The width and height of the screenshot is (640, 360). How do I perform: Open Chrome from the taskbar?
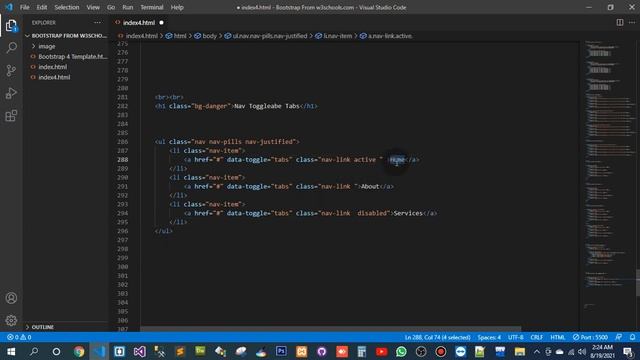pos(79,351)
